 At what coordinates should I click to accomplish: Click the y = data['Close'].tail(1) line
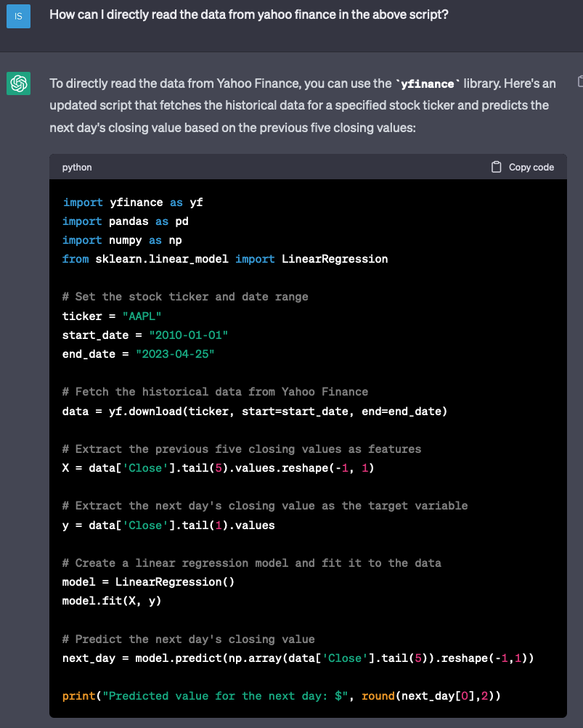(168, 525)
